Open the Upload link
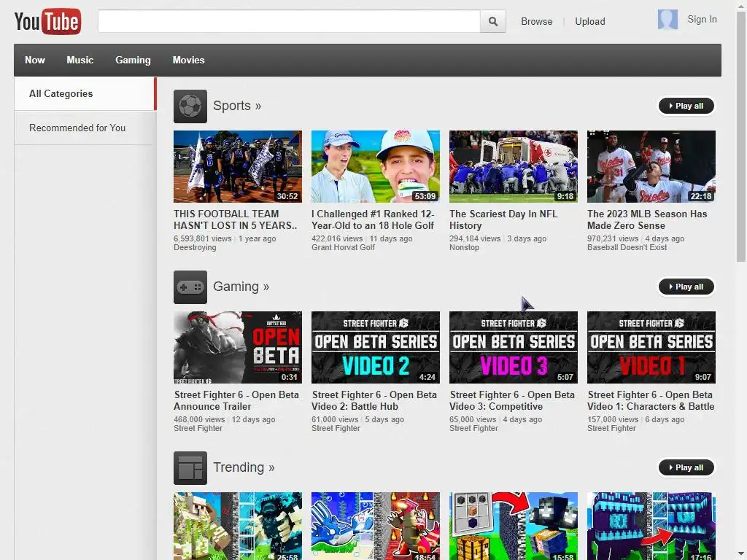This screenshot has height=560, width=747. click(589, 21)
